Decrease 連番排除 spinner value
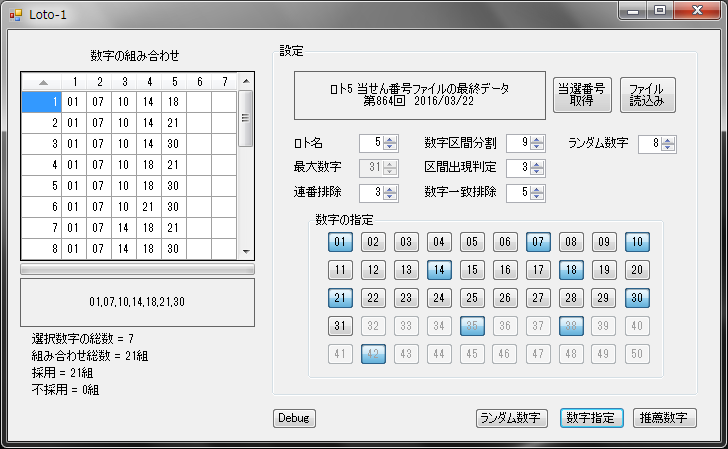 click(x=390, y=196)
